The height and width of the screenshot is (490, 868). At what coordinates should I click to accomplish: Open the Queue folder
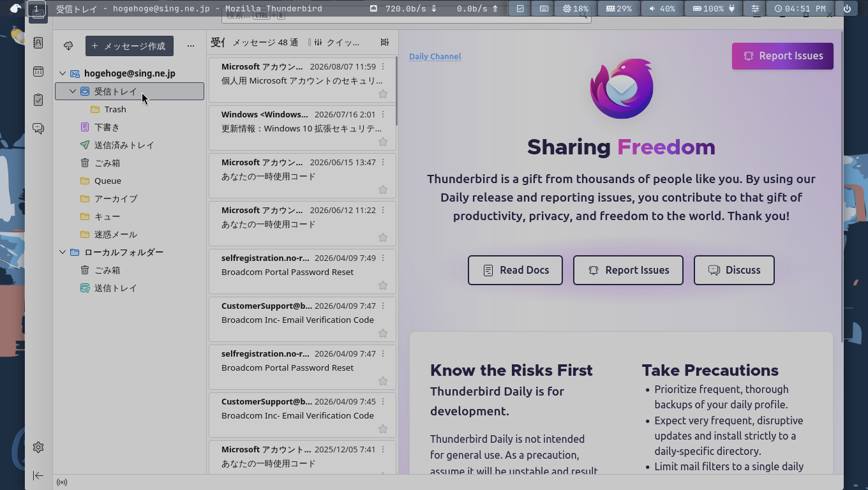(x=130, y=181)
